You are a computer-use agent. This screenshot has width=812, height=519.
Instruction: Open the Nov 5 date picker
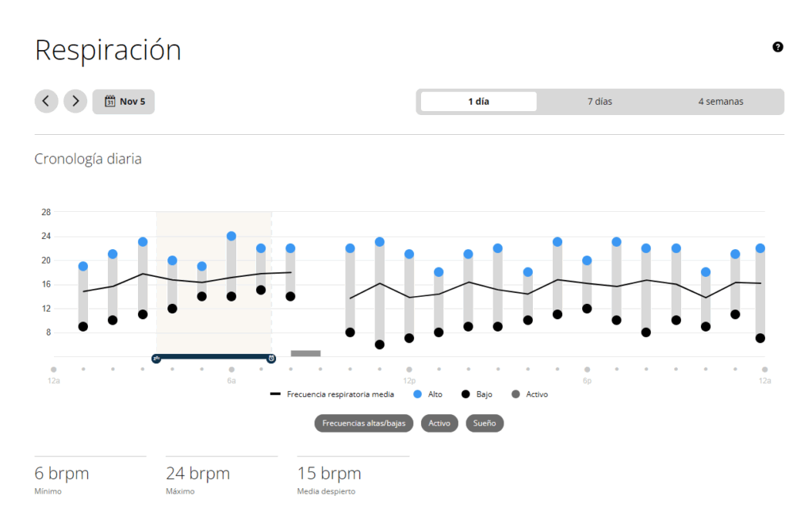(x=124, y=102)
